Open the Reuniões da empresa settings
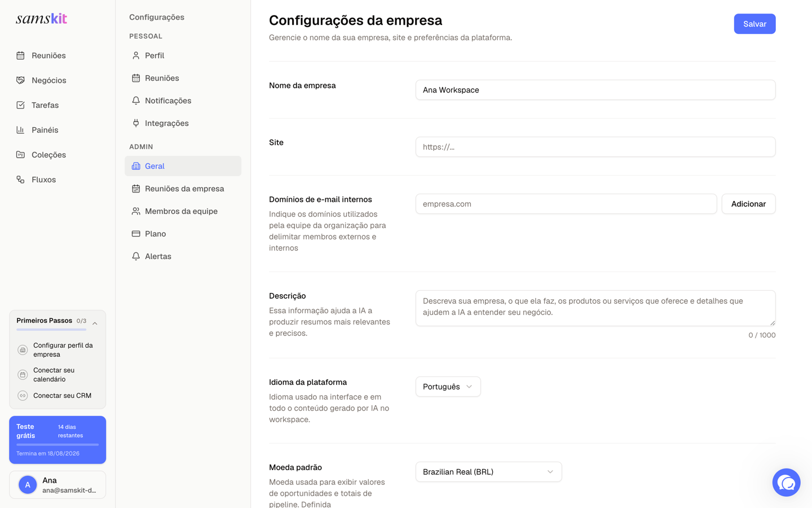Viewport: 812px width, 508px height. point(183,189)
